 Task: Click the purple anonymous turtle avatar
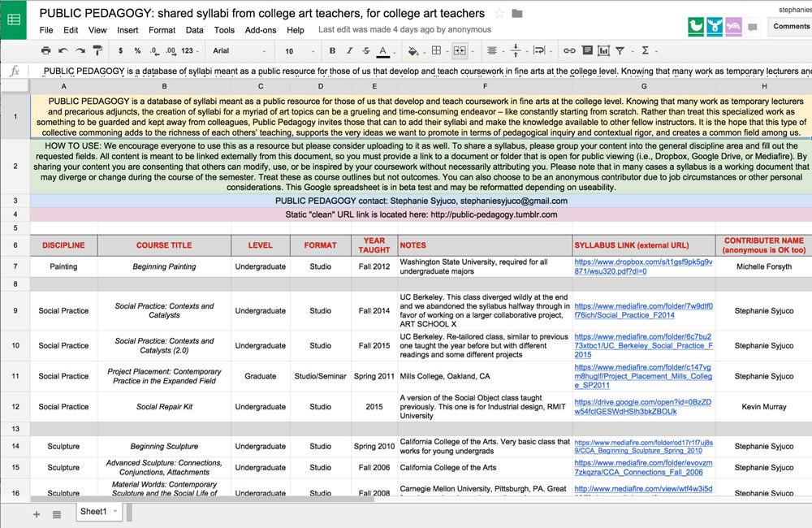coord(733,27)
